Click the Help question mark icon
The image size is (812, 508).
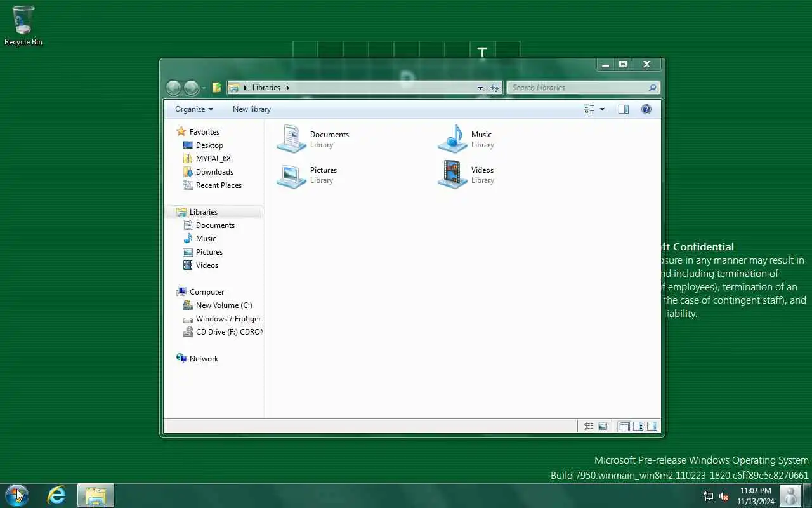(x=646, y=109)
